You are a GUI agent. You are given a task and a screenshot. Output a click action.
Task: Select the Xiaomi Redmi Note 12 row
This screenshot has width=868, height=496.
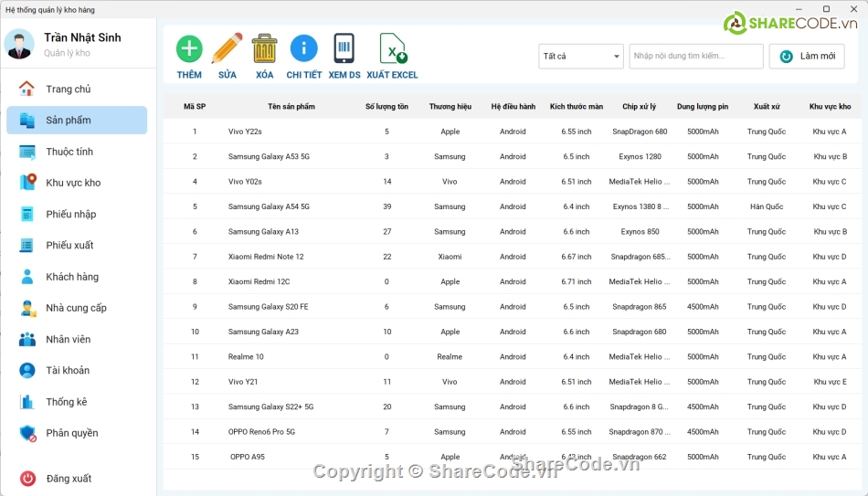tap(513, 257)
